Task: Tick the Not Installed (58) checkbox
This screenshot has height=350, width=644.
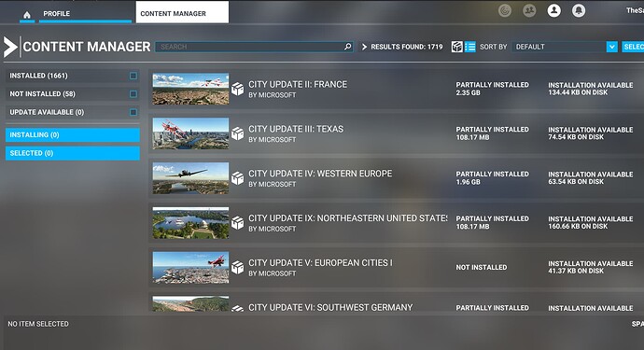Action: (133, 94)
